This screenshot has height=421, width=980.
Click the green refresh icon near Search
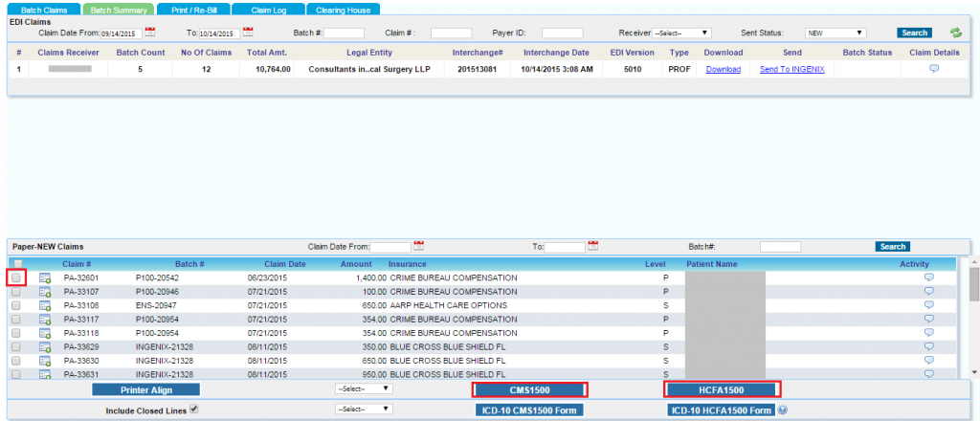coord(956,33)
